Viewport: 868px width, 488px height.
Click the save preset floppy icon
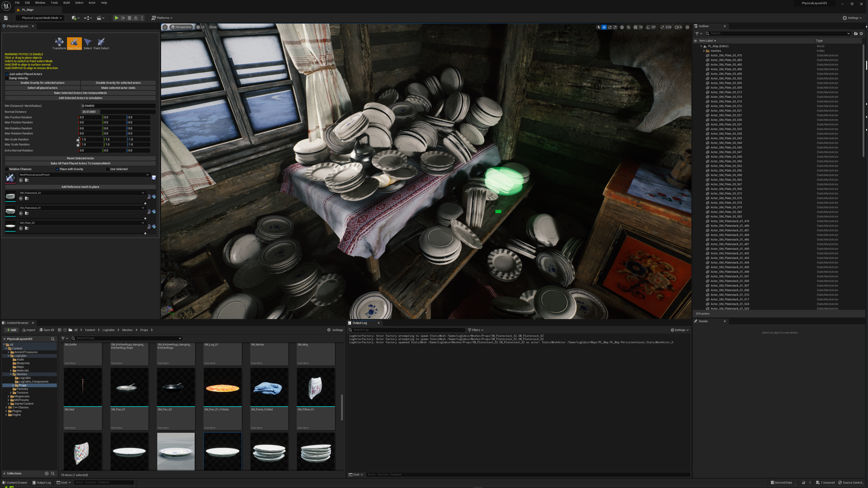point(154,178)
